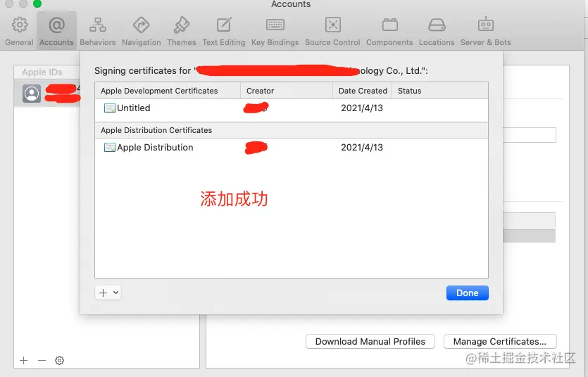
Task: Open Locations preferences pane
Action: (x=437, y=32)
